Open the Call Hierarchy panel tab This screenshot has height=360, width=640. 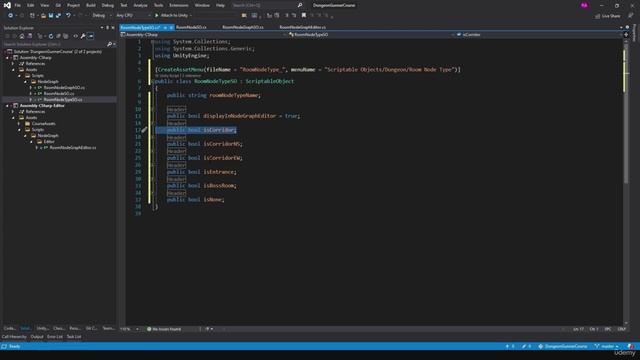(14, 337)
